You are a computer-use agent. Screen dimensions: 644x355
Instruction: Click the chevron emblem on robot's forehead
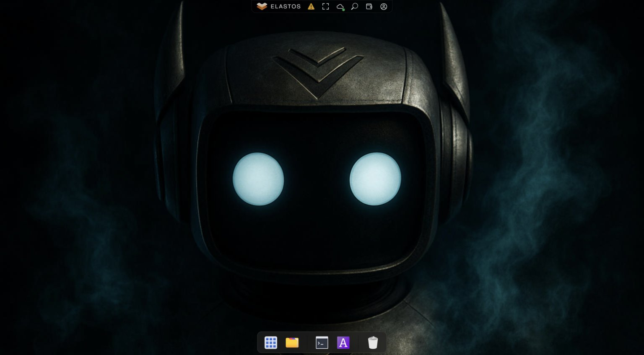pyautogui.click(x=318, y=71)
